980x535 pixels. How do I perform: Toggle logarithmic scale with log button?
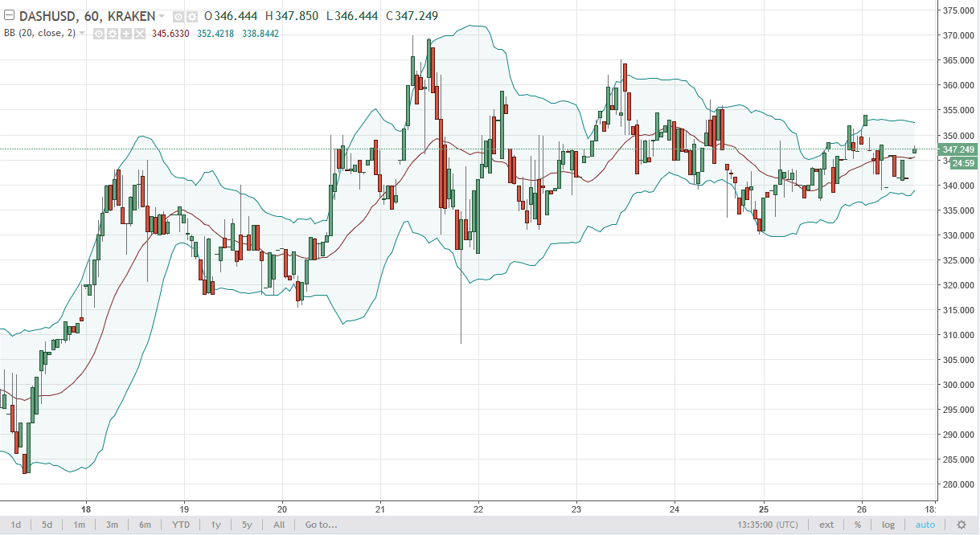tap(888, 525)
